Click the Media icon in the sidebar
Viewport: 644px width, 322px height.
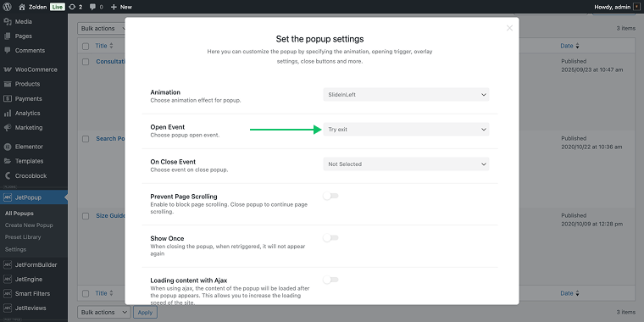point(8,21)
